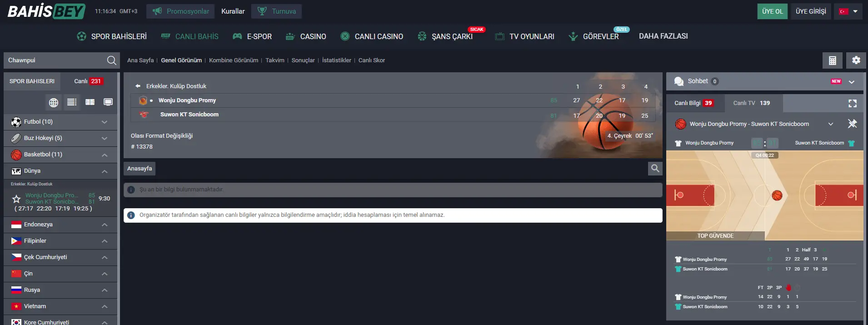Collapse the Çin region
The width and height of the screenshot is (868, 325).
60,274
